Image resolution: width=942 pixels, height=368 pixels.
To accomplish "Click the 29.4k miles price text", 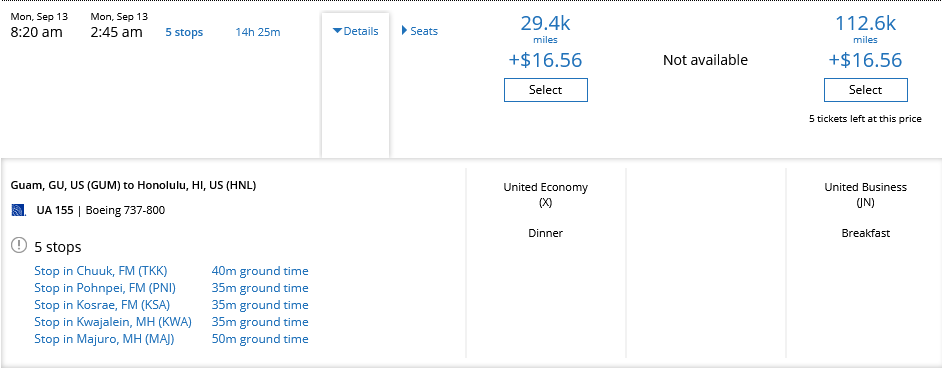I will click(545, 29).
